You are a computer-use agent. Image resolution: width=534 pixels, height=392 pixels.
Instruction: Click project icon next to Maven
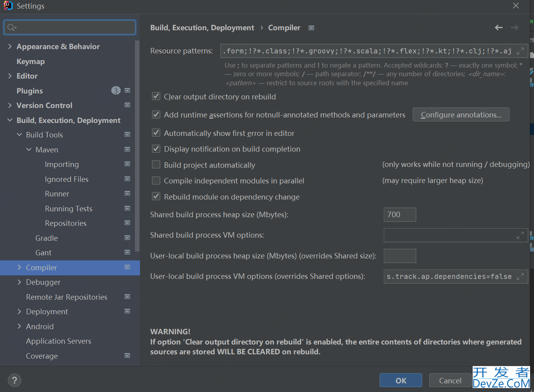pyautogui.click(x=127, y=150)
